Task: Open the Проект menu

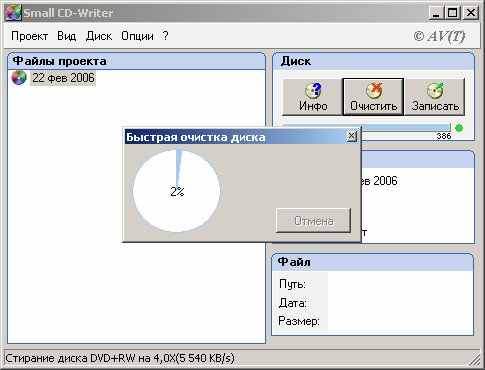Action: (x=29, y=36)
